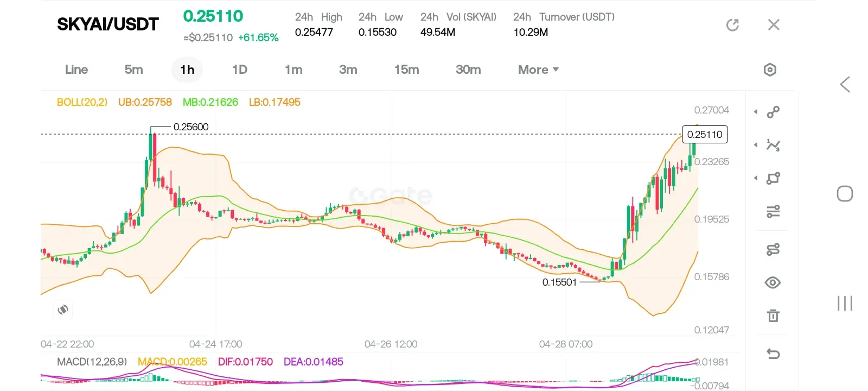Delete drawings with the trash icon
The height and width of the screenshot is (391, 868).
[773, 316]
